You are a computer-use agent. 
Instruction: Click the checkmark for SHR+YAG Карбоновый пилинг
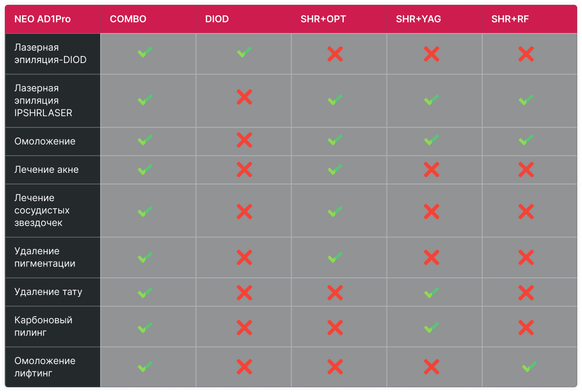[x=432, y=328]
